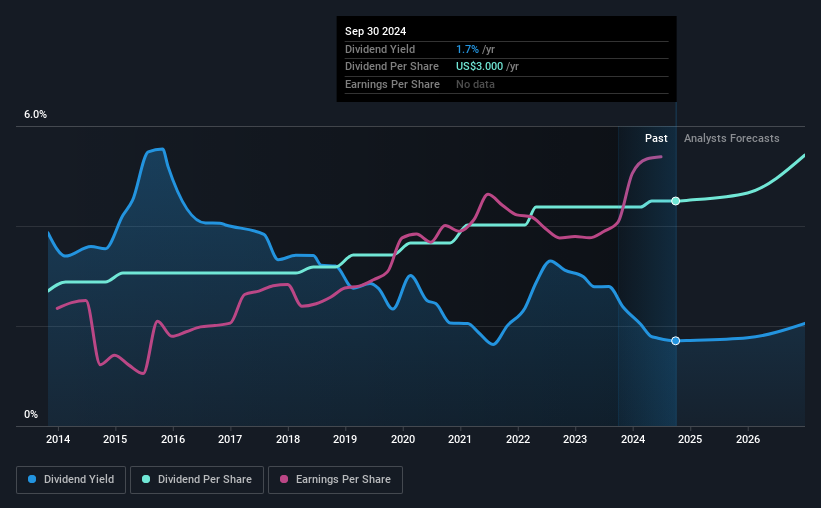Click the 2021 x-axis label

coord(460,439)
